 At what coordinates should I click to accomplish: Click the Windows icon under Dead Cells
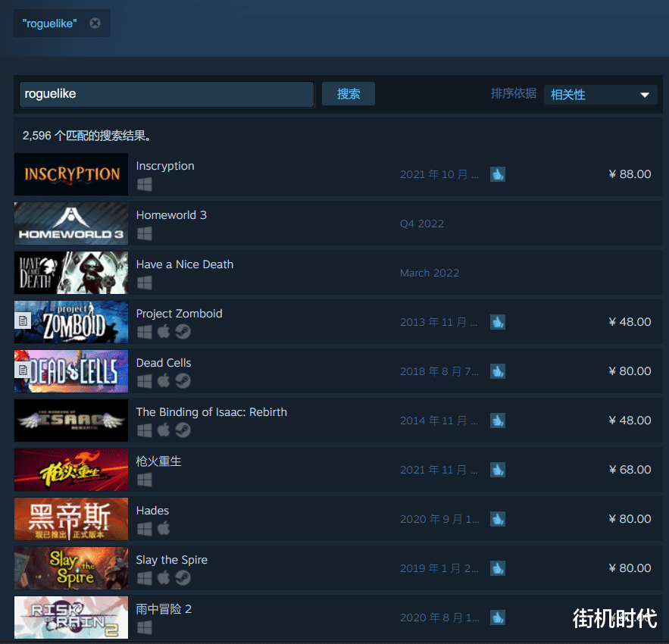(x=145, y=381)
